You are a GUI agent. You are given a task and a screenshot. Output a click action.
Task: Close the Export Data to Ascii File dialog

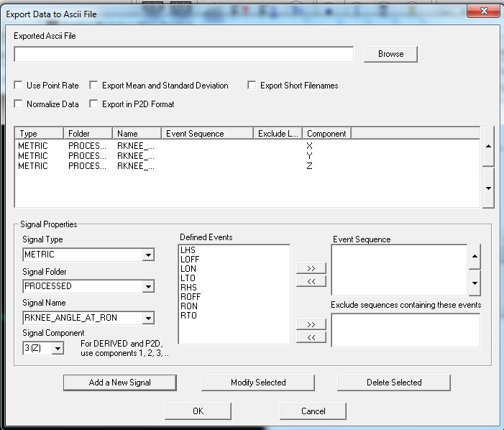tap(484, 11)
